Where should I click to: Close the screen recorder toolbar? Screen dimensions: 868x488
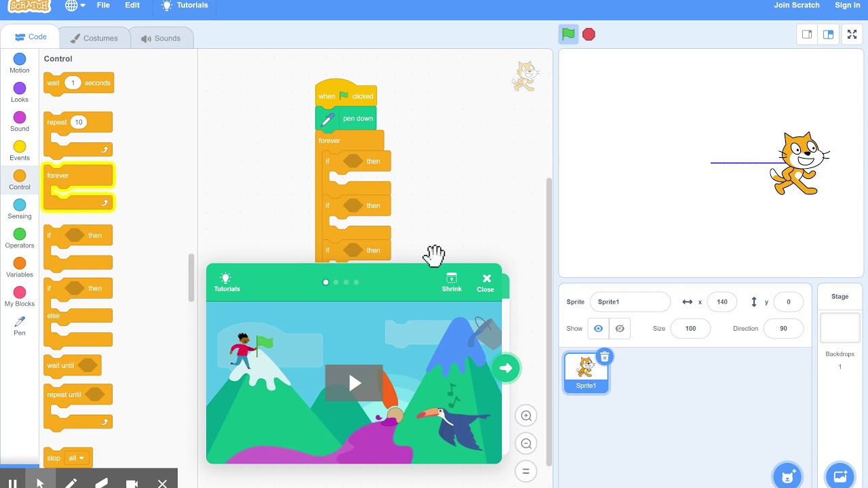tap(162, 483)
